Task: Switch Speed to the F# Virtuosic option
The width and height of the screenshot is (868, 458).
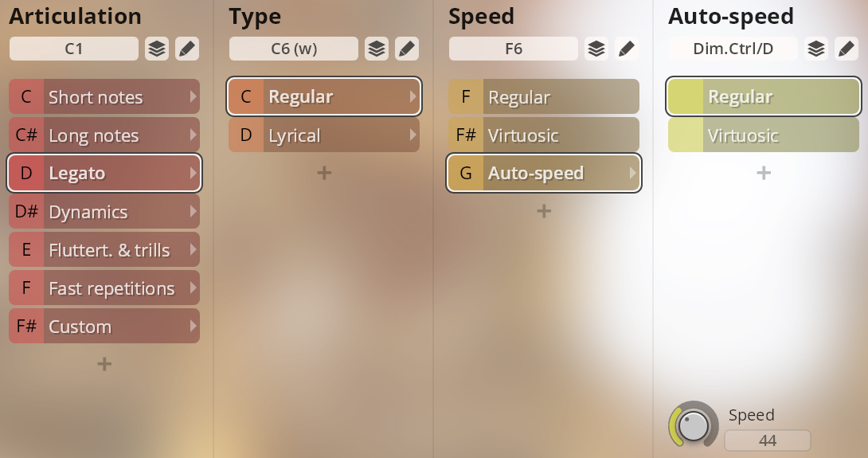Action: pos(543,135)
